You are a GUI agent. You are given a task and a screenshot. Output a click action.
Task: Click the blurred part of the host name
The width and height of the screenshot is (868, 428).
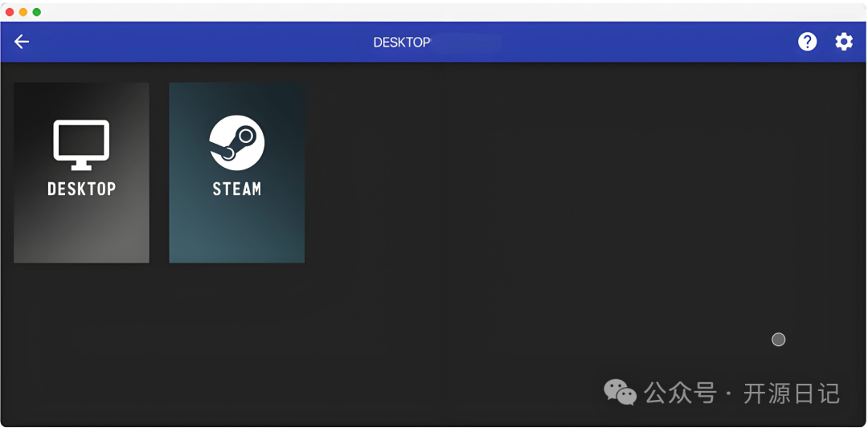click(466, 43)
